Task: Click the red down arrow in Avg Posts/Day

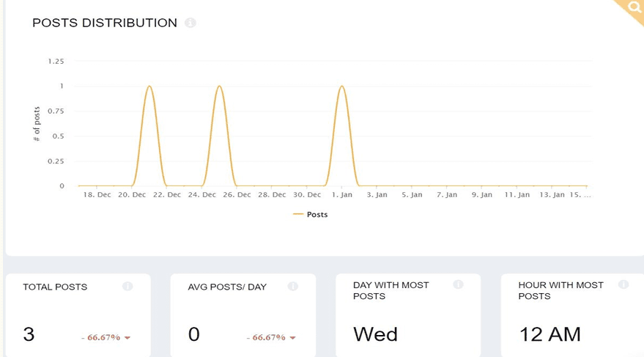Action: pyautogui.click(x=293, y=338)
